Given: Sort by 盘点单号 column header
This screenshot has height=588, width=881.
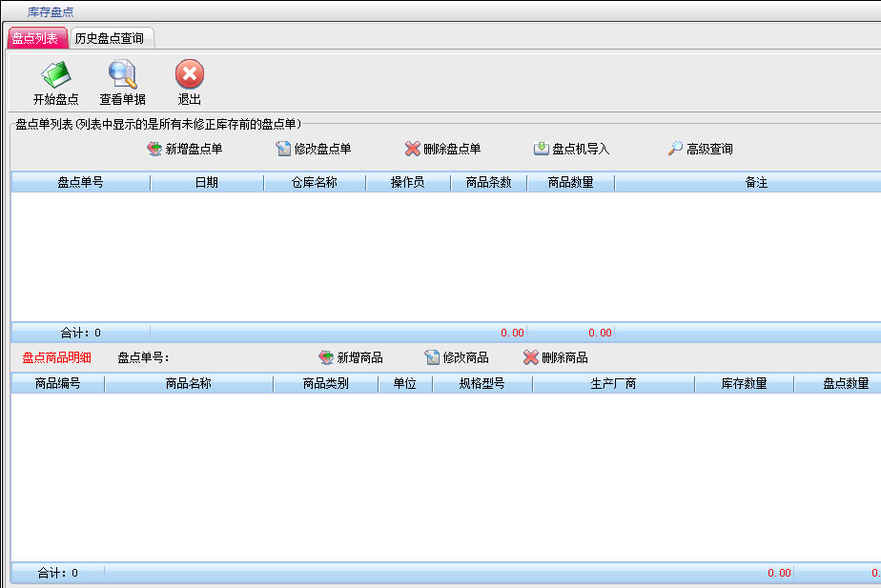Looking at the screenshot, I should point(80,183).
